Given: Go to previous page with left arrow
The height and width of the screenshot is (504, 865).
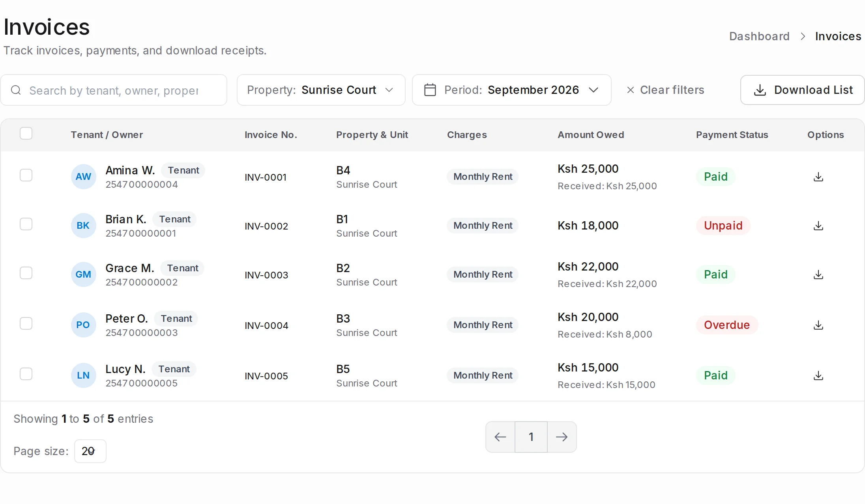Looking at the screenshot, I should pyautogui.click(x=500, y=437).
